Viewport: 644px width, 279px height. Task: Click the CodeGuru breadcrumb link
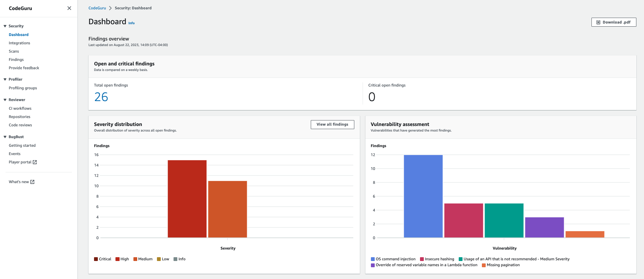pos(97,8)
